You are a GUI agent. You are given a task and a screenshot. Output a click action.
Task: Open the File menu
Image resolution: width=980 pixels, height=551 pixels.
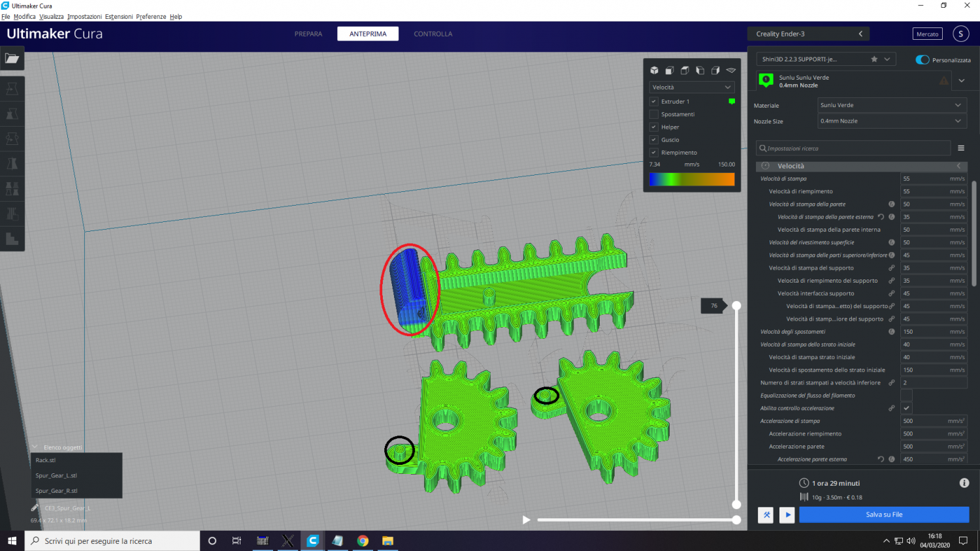coord(6,16)
